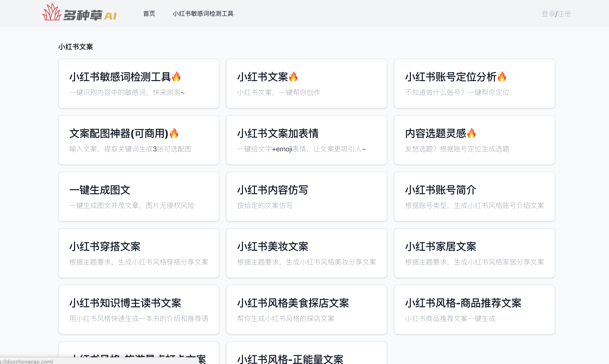609x364 pixels.
Task: Open the 小红书文案加表情 card
Action: (x=307, y=140)
